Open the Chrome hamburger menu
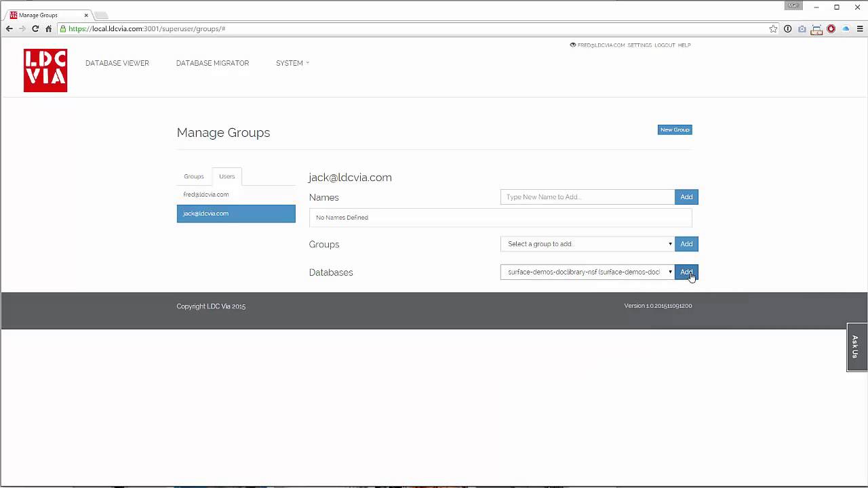 [860, 28]
